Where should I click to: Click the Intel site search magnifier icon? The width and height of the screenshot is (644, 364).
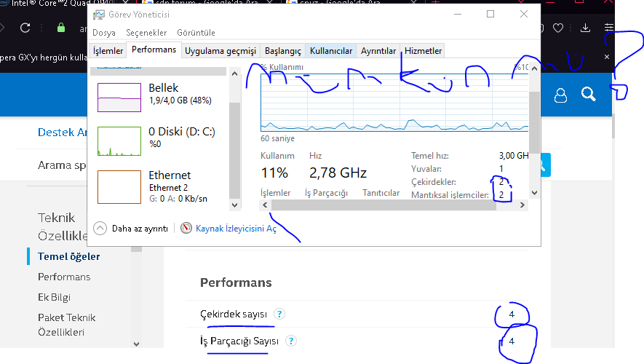pos(588,94)
